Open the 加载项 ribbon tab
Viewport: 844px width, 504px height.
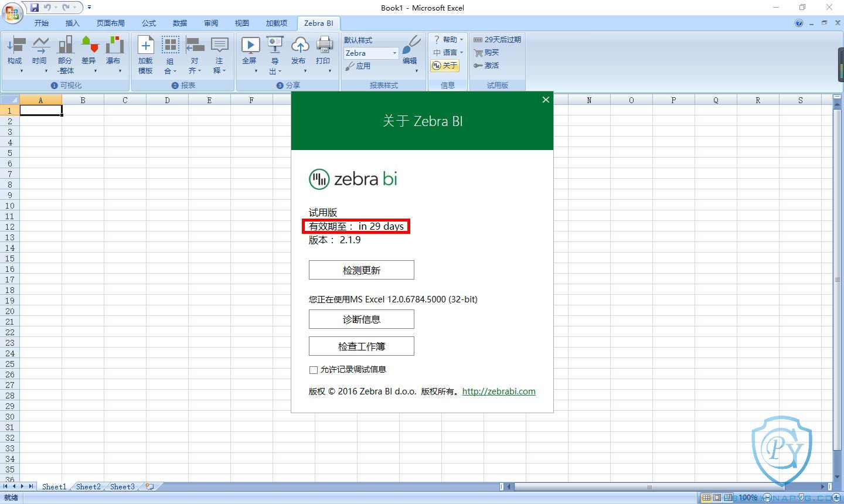click(277, 23)
